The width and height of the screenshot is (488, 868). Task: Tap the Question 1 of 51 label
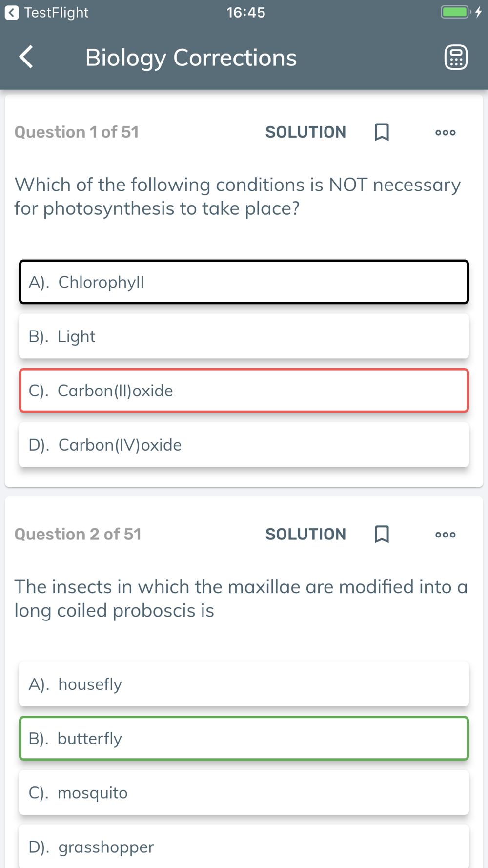tap(77, 132)
